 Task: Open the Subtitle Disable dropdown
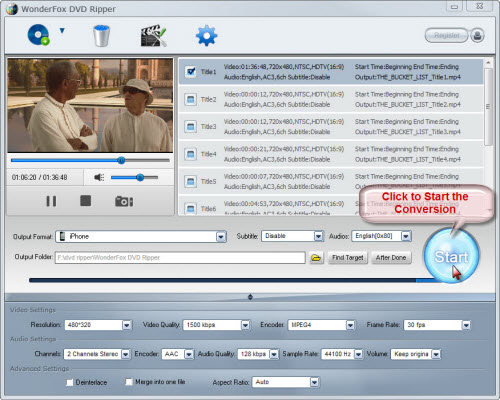pos(292,236)
